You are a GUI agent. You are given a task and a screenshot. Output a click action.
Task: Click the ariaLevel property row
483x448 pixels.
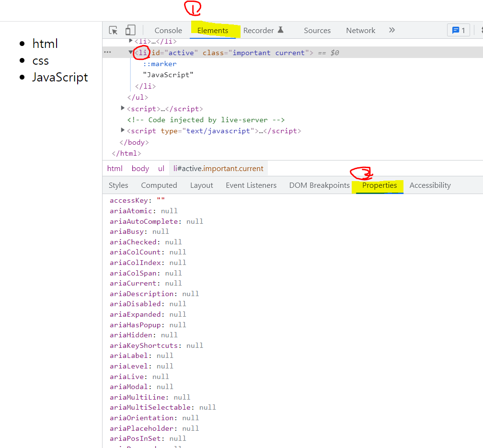[141, 367]
